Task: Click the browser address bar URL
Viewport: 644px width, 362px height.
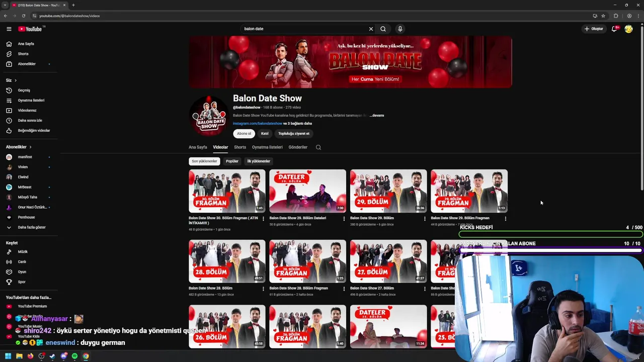Action: (69, 16)
